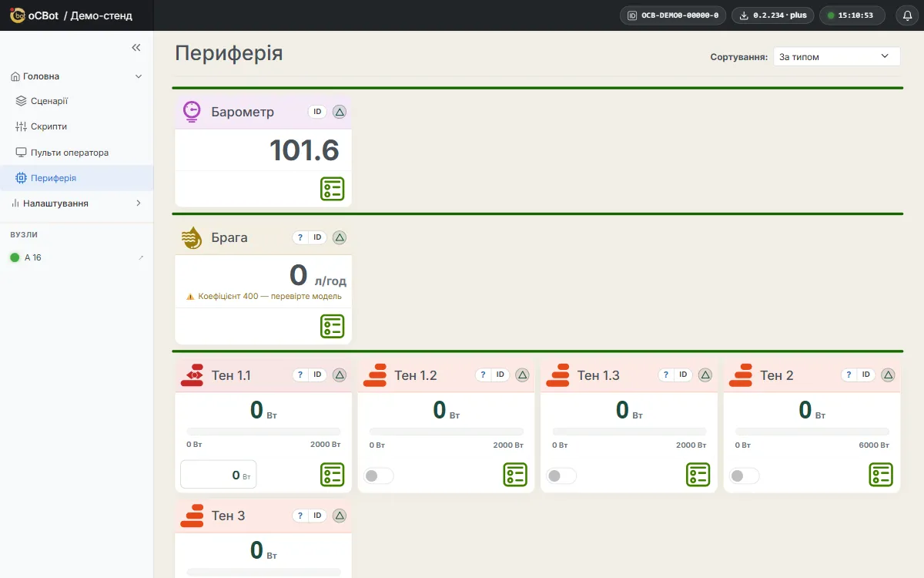Click the Тен 1.2 help question mark
The image size is (924, 578).
483,375
